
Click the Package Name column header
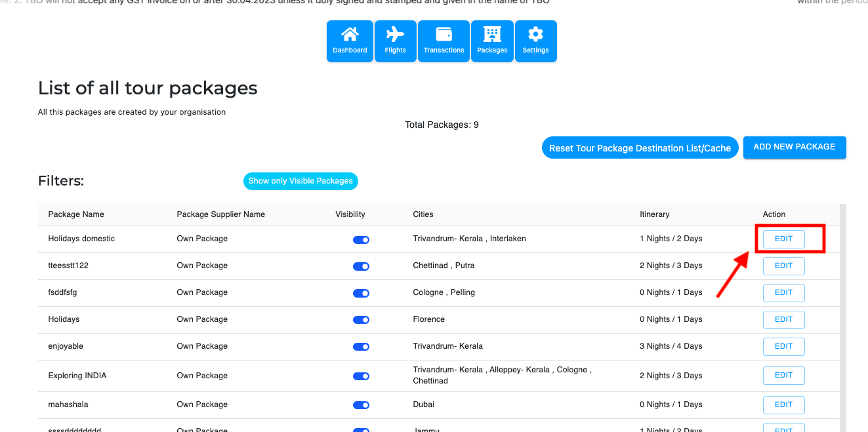(x=76, y=214)
